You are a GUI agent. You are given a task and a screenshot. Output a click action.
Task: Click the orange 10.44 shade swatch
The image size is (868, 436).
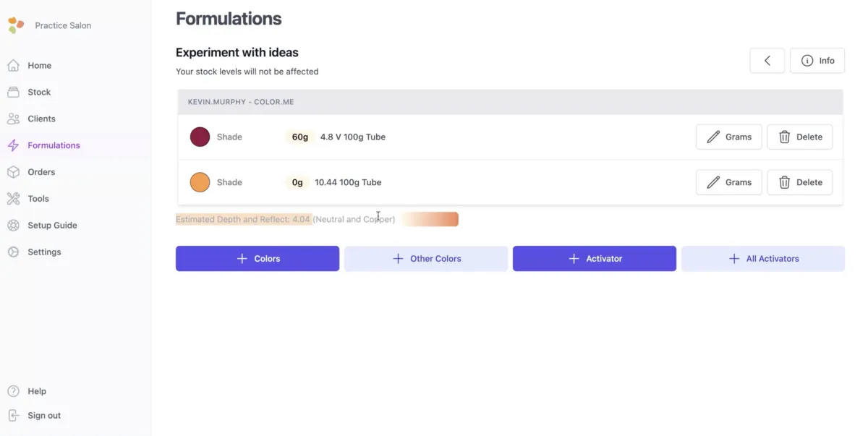point(200,182)
